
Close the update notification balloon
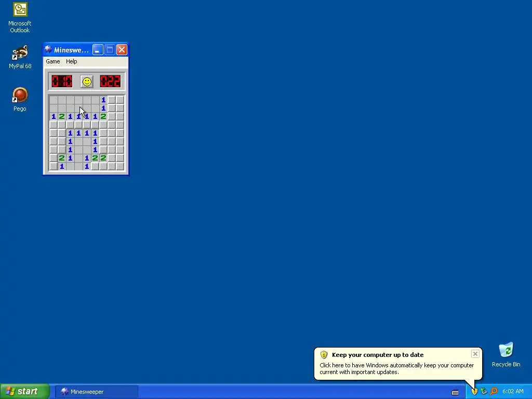point(475,354)
